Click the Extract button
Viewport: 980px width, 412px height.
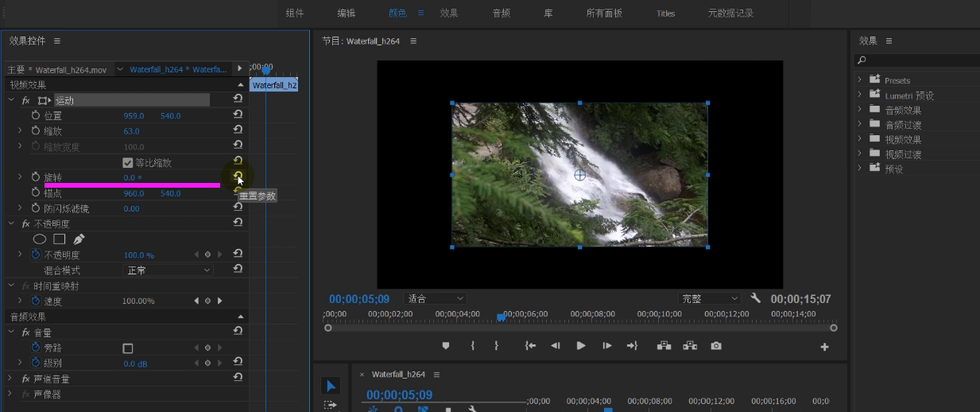pos(690,346)
